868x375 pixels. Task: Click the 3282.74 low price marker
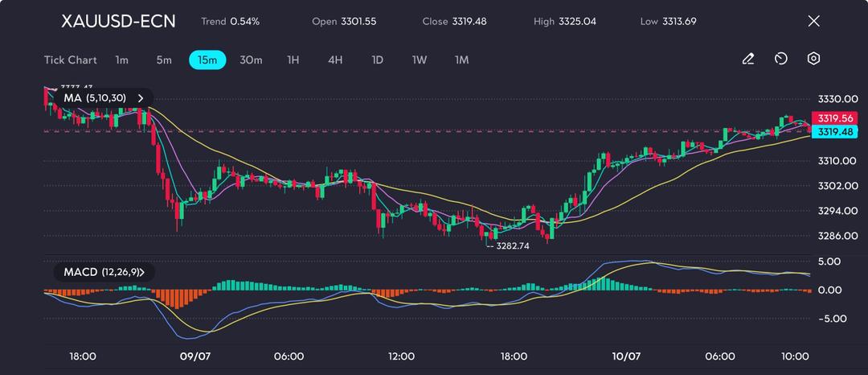click(x=512, y=245)
